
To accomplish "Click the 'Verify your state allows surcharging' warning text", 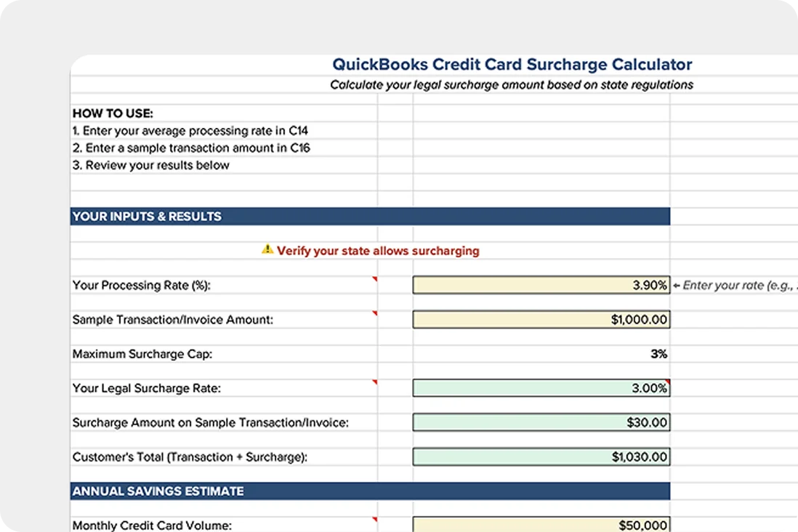I will click(378, 251).
